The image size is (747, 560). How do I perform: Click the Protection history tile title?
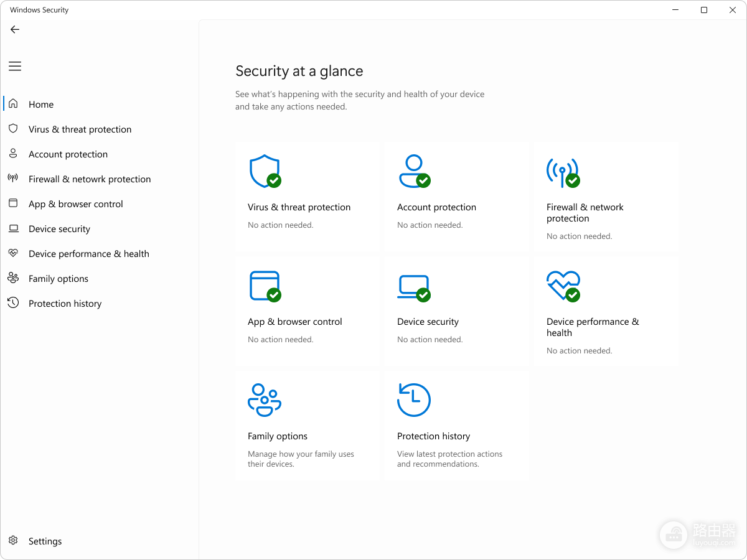click(x=433, y=436)
